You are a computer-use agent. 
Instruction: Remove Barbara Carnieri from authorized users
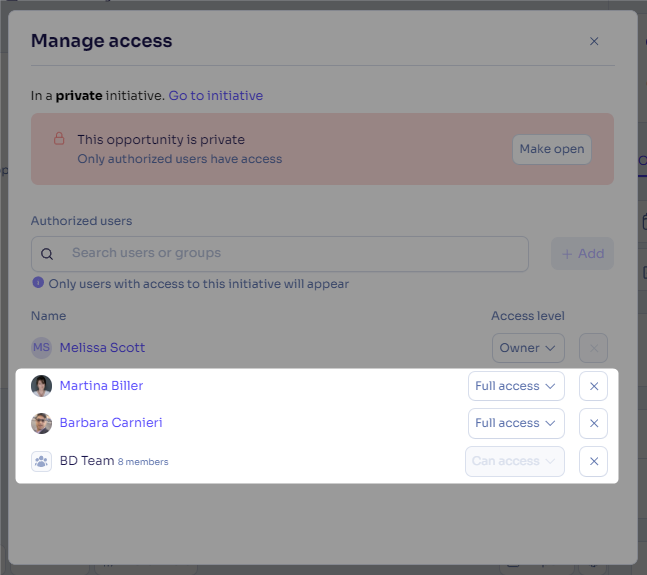tap(593, 423)
